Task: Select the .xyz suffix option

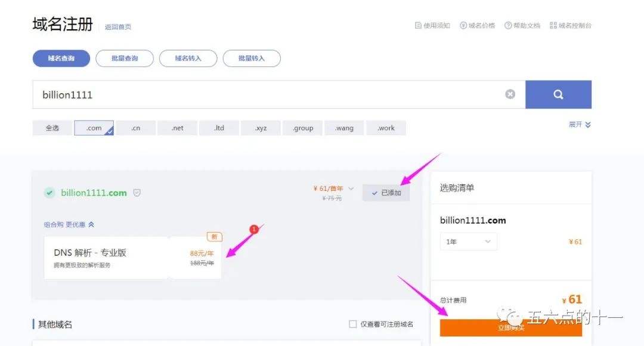Action: 261,128
